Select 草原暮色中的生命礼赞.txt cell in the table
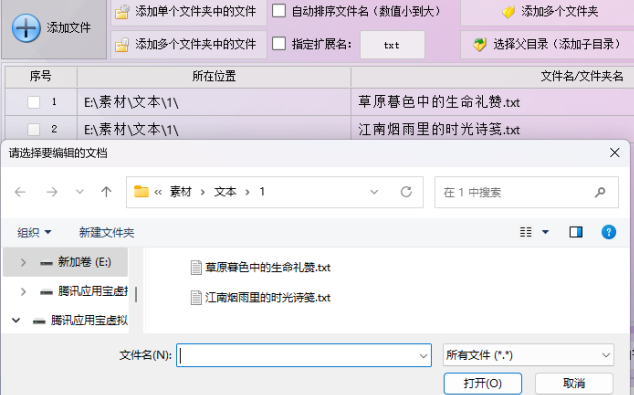634x395 pixels. (x=492, y=102)
